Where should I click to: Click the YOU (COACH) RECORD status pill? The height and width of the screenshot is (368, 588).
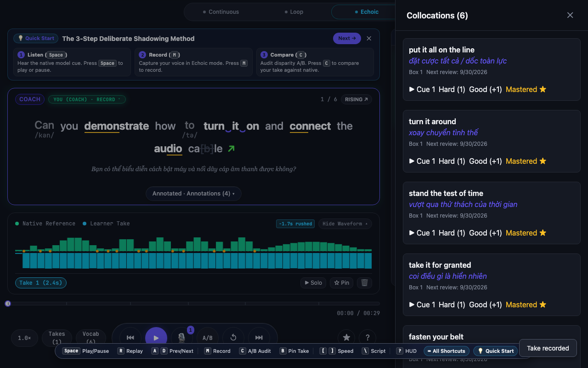[87, 99]
